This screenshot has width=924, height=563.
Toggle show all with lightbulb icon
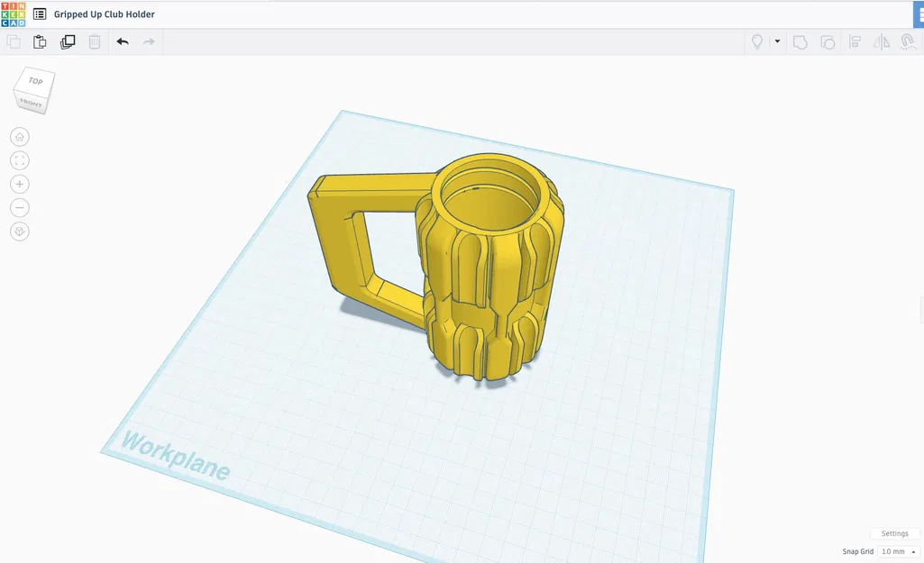click(x=757, y=41)
